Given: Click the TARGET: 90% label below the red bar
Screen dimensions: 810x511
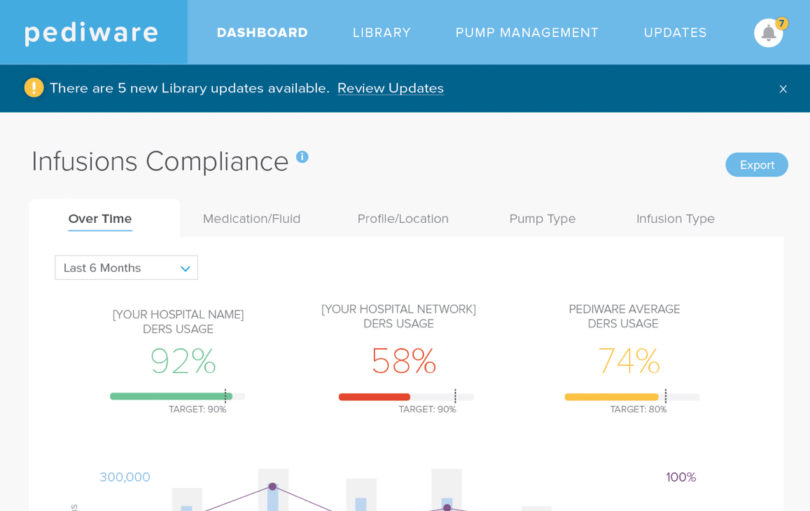Looking at the screenshot, I should click(x=427, y=409).
